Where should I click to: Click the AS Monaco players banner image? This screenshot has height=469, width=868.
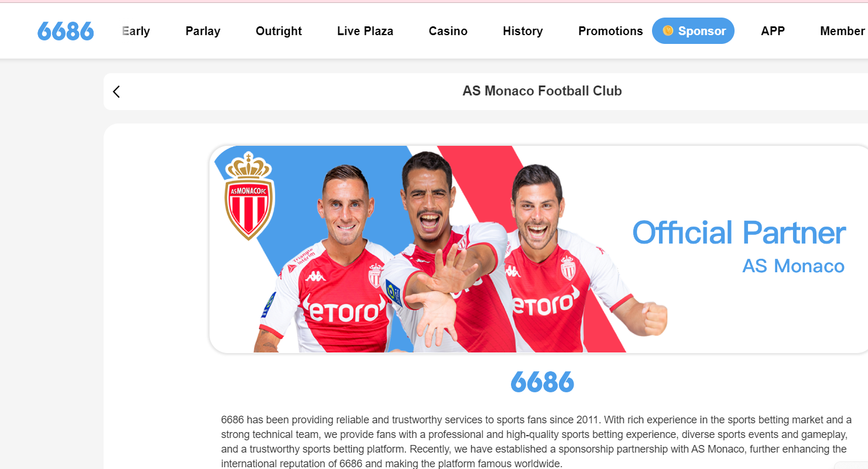538,249
